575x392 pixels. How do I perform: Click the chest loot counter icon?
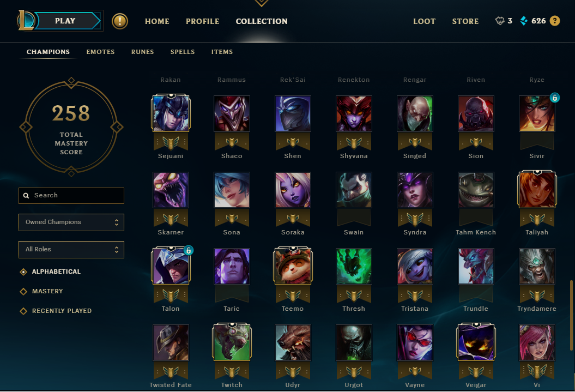500,21
